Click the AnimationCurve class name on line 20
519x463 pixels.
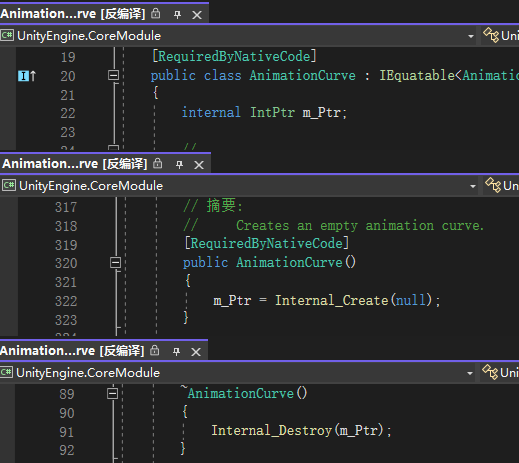point(303,76)
